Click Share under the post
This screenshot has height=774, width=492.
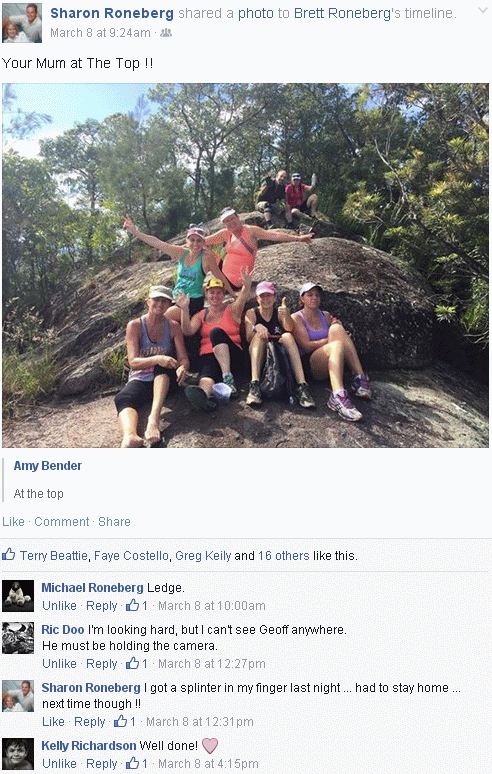pos(114,522)
